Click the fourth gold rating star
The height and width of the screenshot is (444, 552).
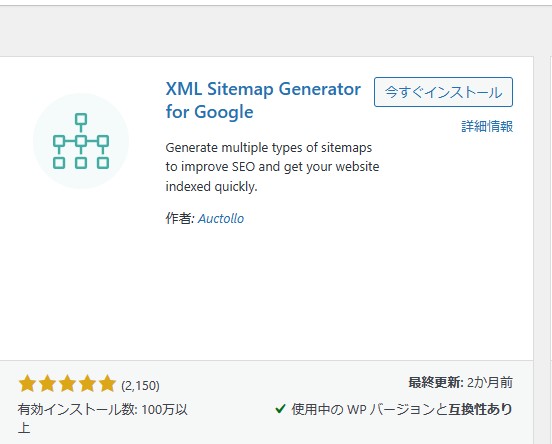pyautogui.click(x=87, y=384)
